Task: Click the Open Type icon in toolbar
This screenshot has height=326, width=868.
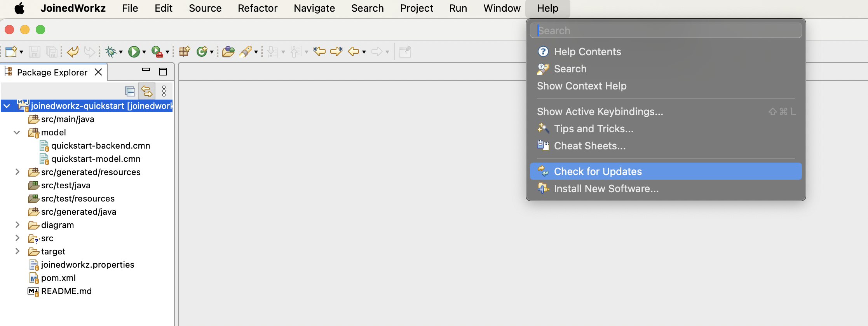Action: (x=228, y=51)
